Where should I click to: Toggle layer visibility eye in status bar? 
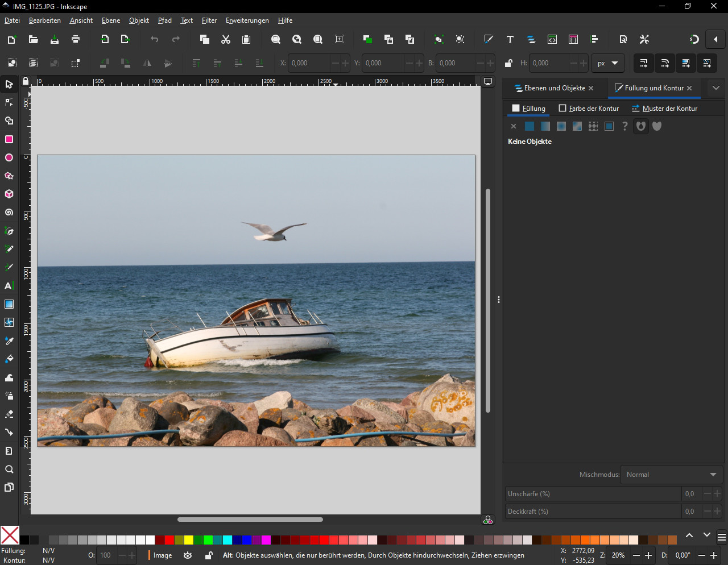[x=188, y=555]
